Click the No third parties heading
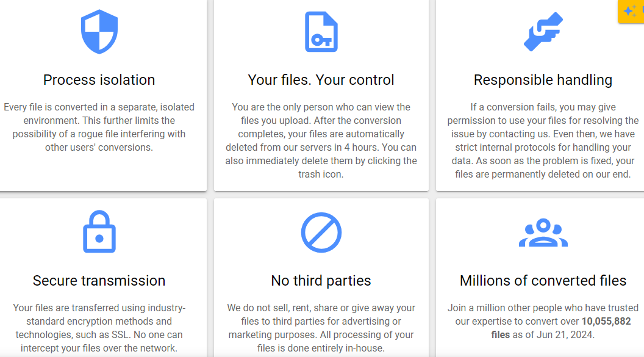 click(x=321, y=281)
